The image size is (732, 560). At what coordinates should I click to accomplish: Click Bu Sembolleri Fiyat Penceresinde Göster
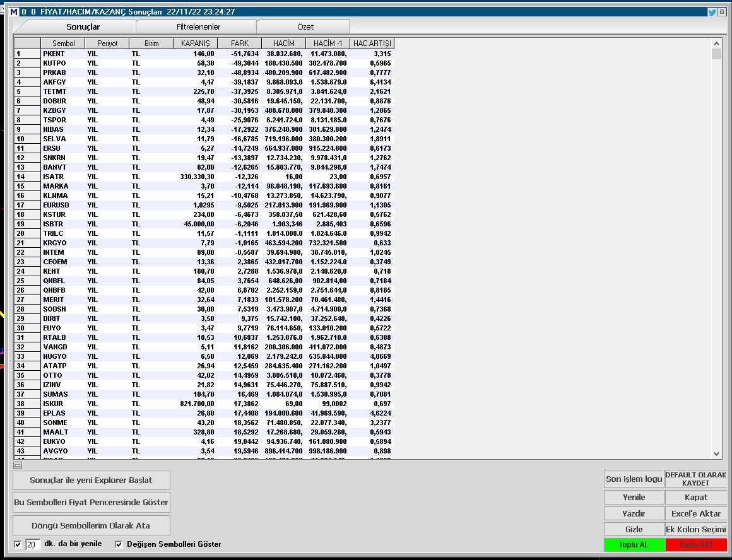(91, 503)
